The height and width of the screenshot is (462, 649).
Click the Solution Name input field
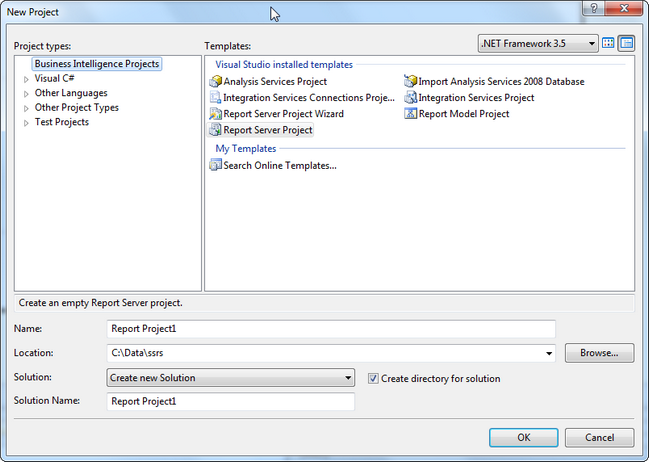(231, 402)
